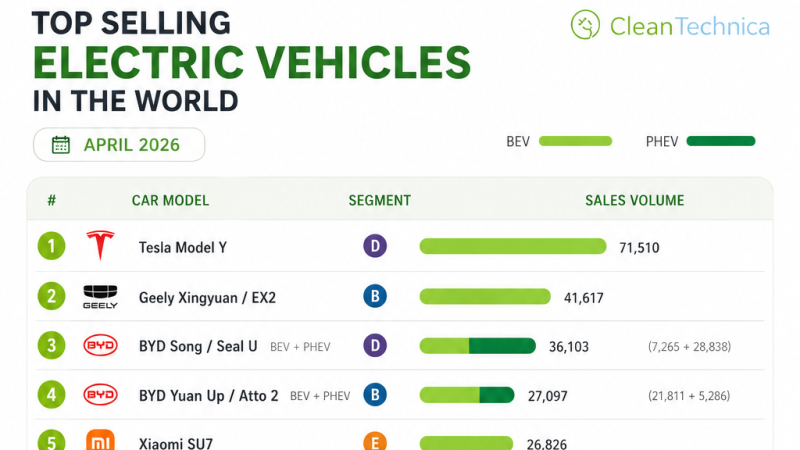Click the Geely logo icon
This screenshot has width=800, height=450.
point(100,297)
